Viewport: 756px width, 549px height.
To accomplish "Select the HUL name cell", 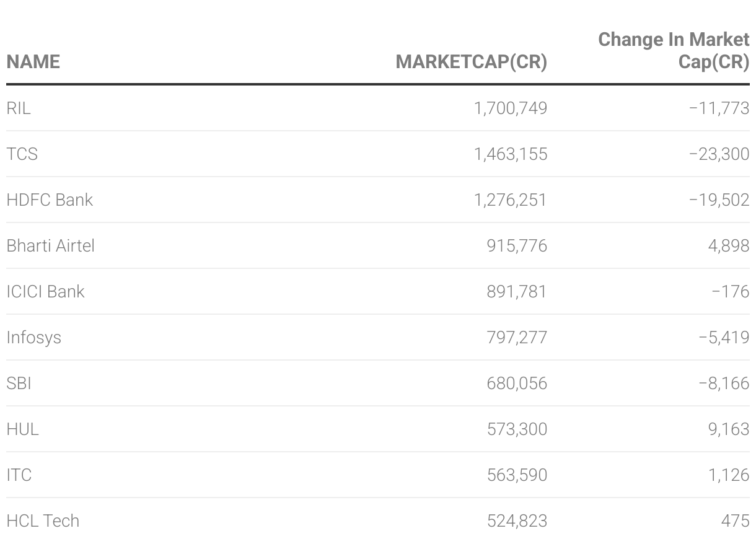I will 23,429.
